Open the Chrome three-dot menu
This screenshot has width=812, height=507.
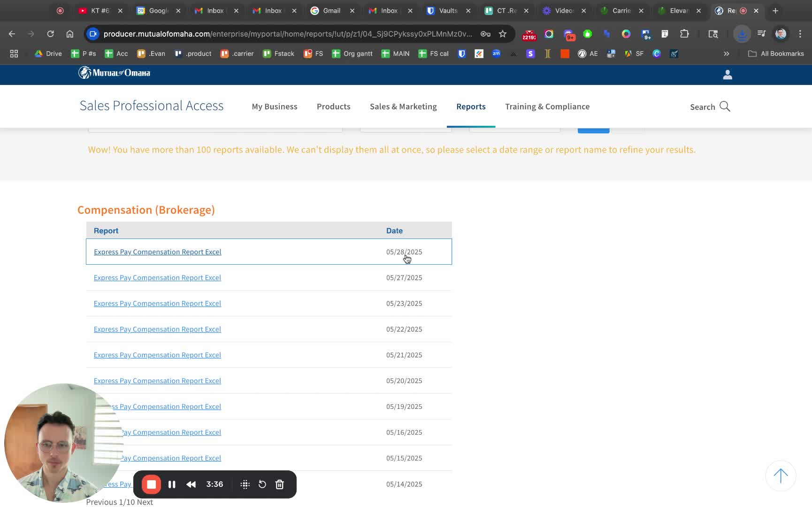point(800,34)
